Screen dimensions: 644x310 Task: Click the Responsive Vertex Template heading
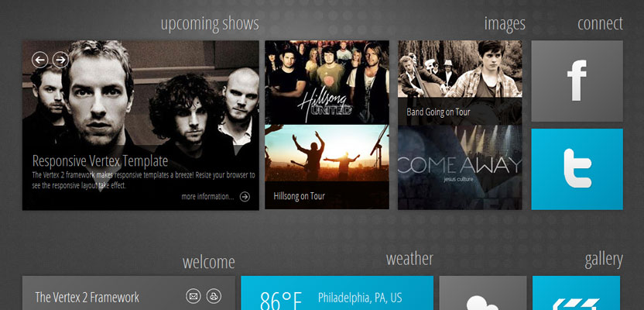[100, 160]
